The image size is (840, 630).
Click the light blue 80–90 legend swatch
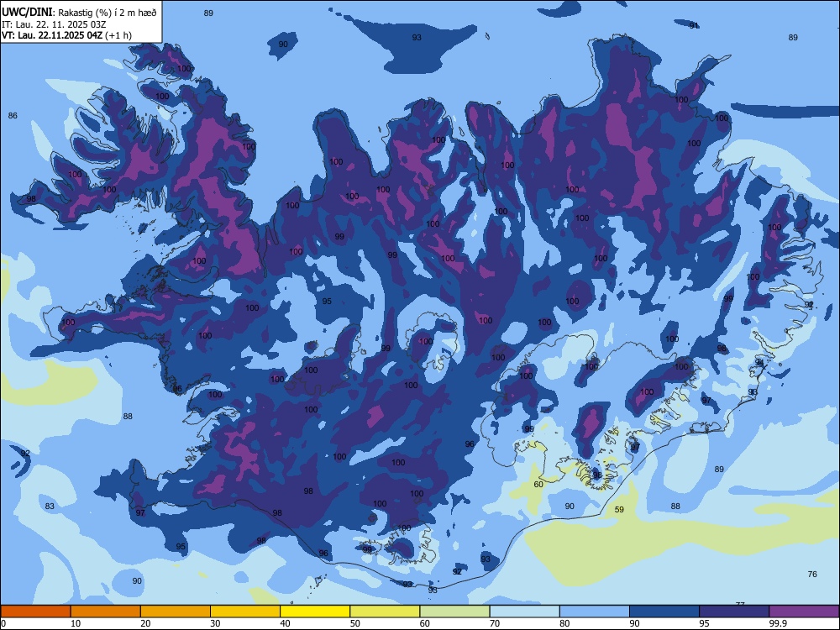[595, 612]
